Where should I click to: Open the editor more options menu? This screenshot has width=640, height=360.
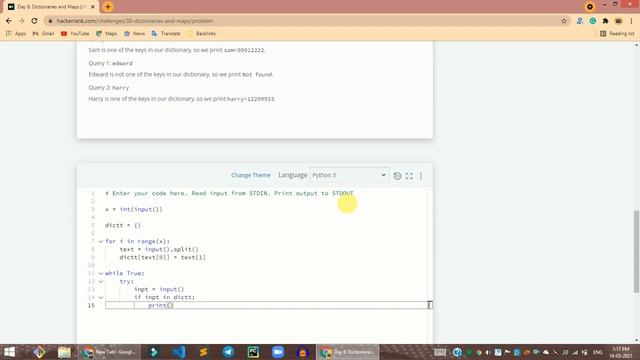(421, 176)
